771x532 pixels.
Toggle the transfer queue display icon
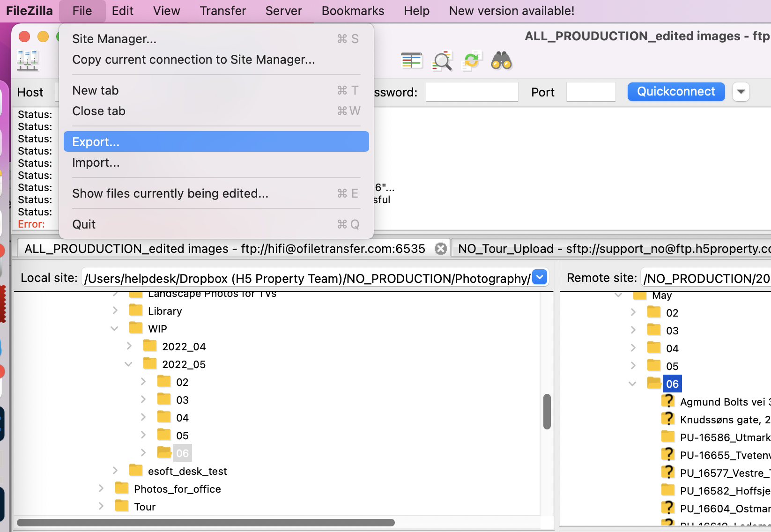point(412,60)
